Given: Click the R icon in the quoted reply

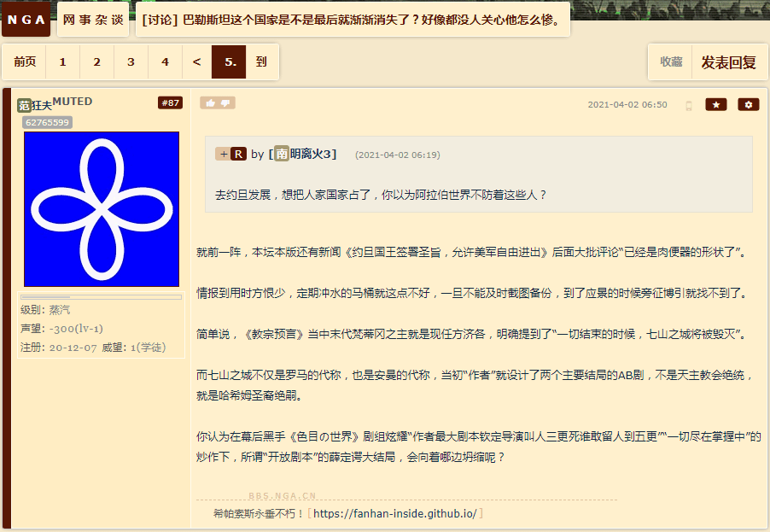Looking at the screenshot, I should [x=238, y=155].
